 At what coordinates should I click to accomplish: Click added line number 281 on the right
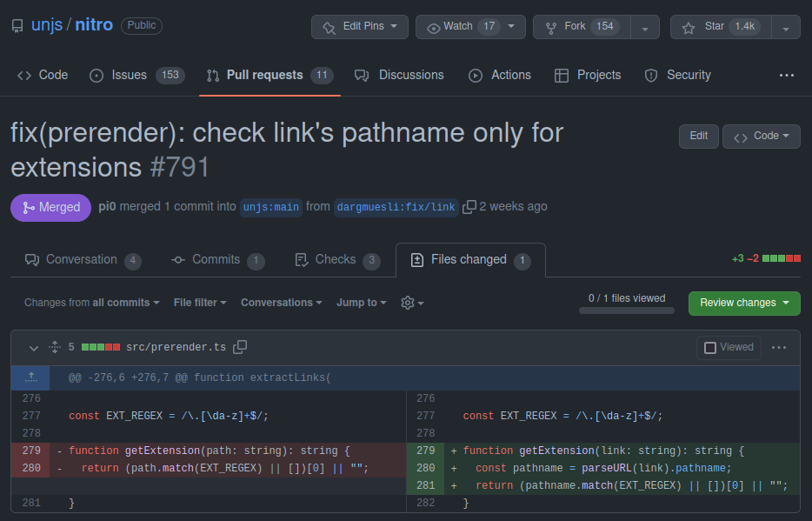pyautogui.click(x=426, y=485)
